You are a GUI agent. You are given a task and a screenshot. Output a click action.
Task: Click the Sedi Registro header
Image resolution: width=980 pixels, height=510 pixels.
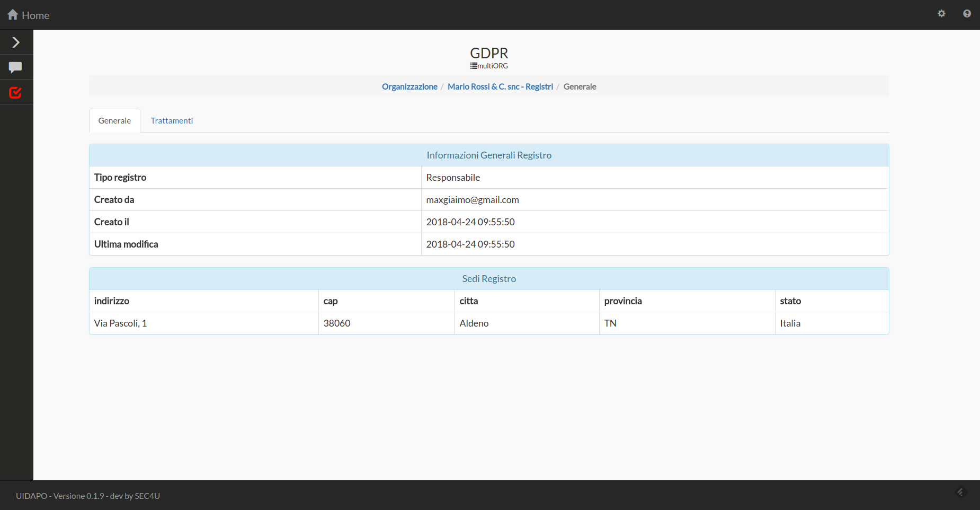tap(489, 279)
